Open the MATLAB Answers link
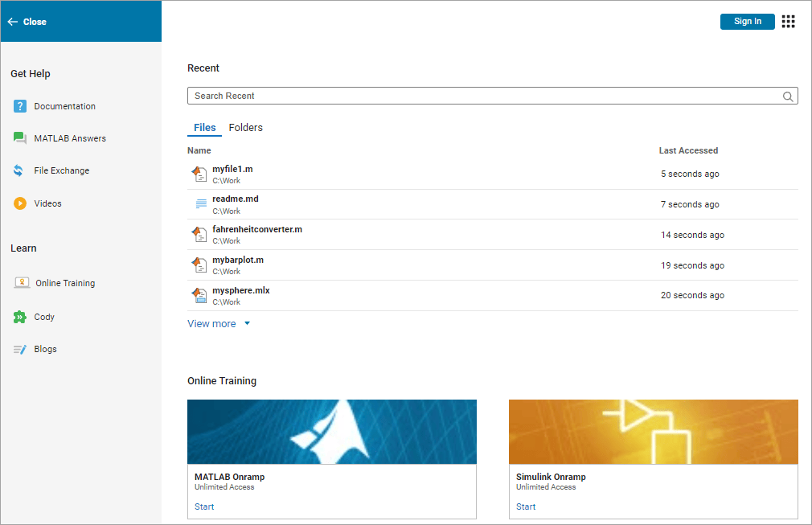812x525 pixels. coord(70,138)
